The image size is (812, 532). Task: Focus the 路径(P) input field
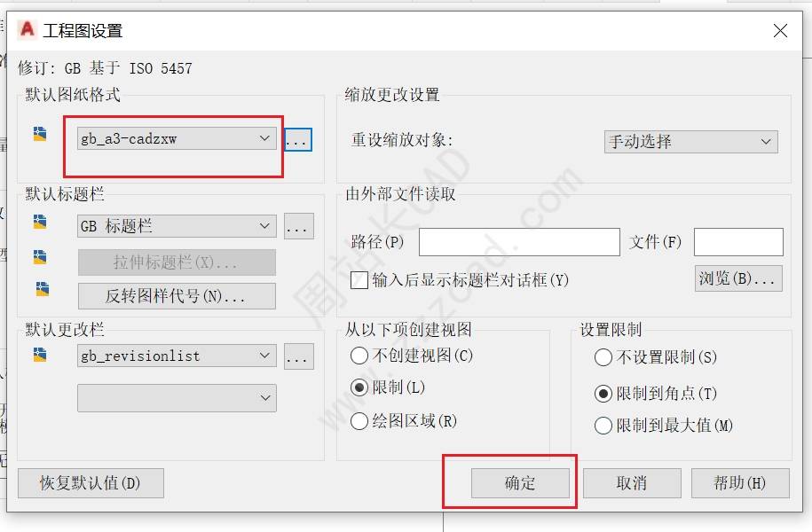[x=519, y=242]
